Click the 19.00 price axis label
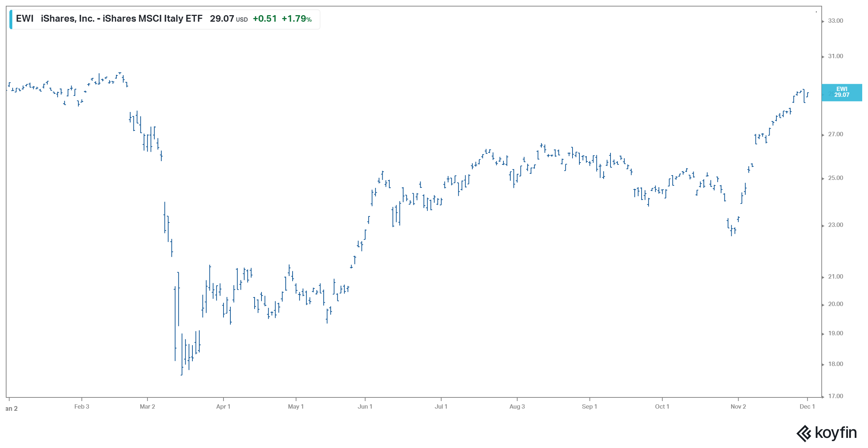The height and width of the screenshot is (448, 868). click(x=835, y=333)
